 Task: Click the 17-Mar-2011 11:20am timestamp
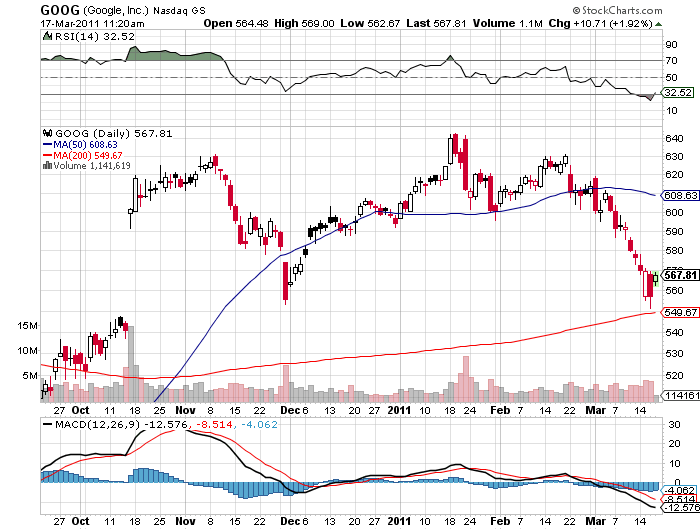(x=92, y=24)
